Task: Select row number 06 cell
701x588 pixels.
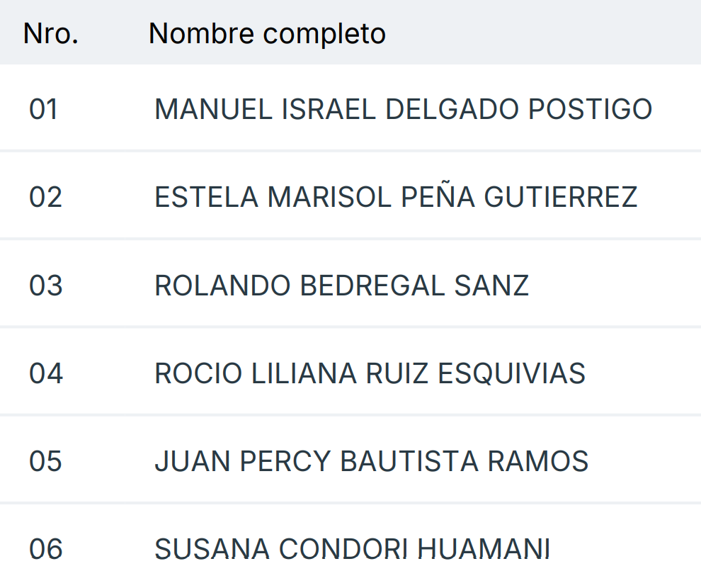Action: pos(45,549)
